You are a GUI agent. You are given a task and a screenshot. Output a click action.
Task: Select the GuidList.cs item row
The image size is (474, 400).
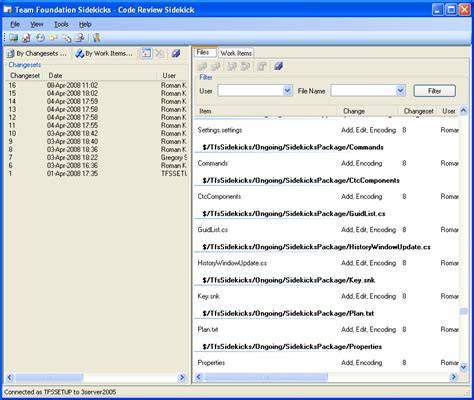327,230
